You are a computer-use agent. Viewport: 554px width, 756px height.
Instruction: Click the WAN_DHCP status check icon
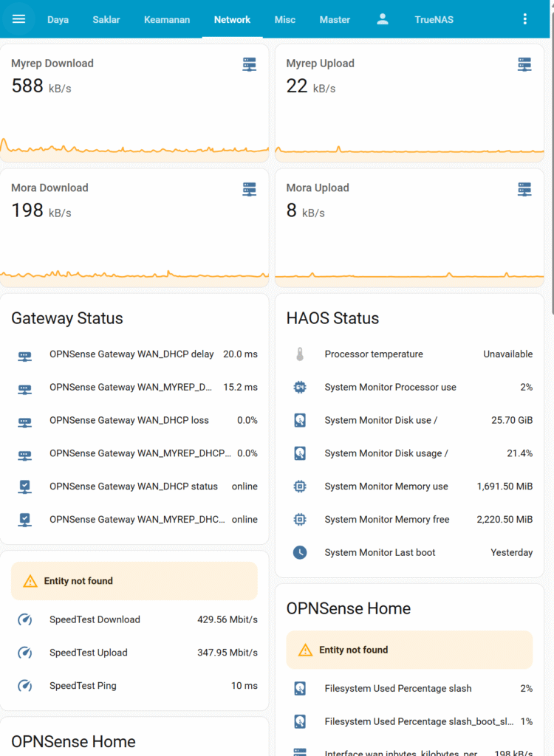pyautogui.click(x=25, y=487)
